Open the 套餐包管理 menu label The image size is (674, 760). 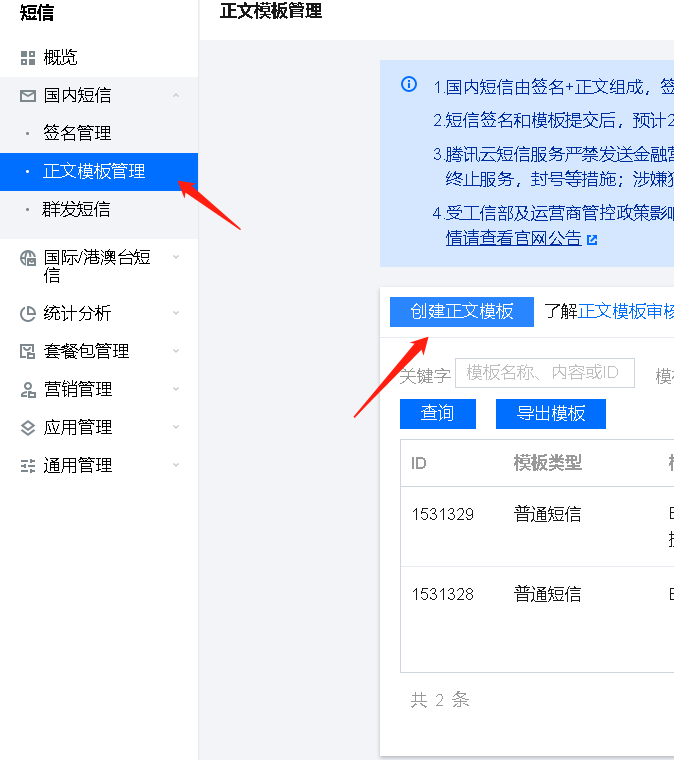(x=86, y=351)
